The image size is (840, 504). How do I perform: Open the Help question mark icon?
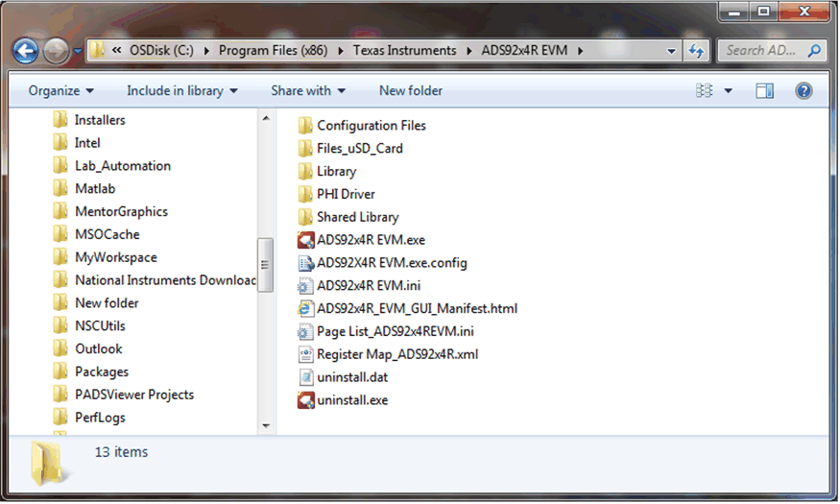click(x=804, y=91)
